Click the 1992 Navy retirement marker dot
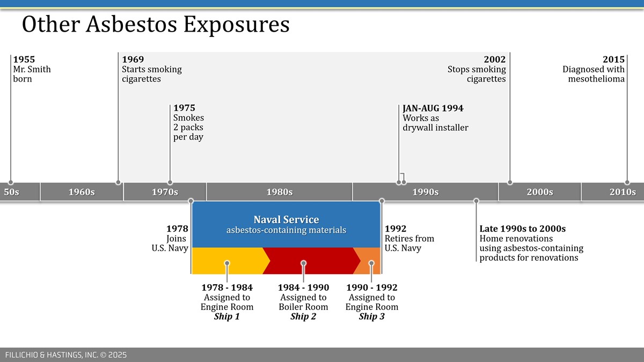 click(x=382, y=201)
